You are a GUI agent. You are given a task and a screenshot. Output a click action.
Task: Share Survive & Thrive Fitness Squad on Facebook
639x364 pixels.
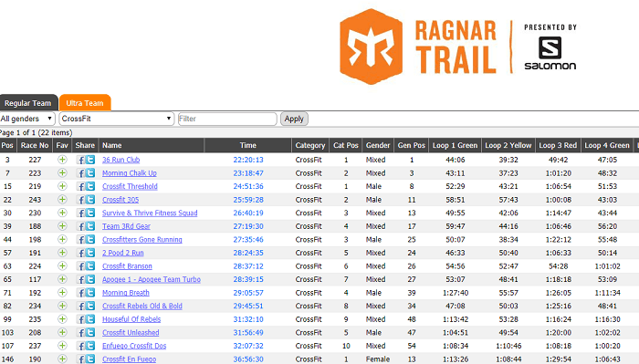[80, 213]
